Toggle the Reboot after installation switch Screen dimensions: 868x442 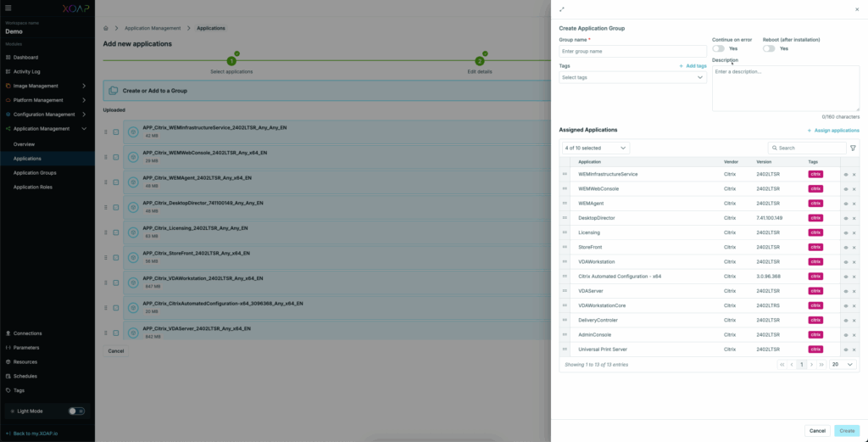[768, 48]
